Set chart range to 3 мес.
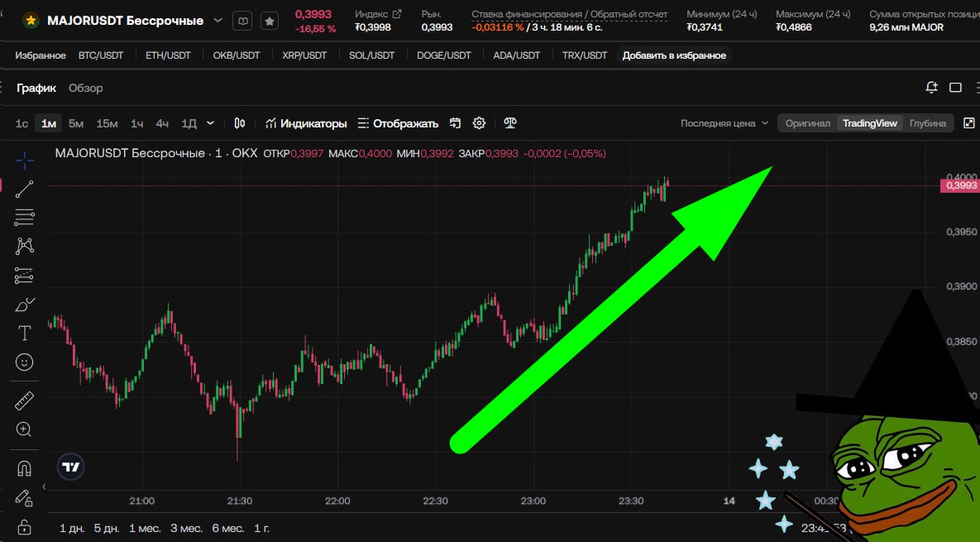 click(x=186, y=528)
